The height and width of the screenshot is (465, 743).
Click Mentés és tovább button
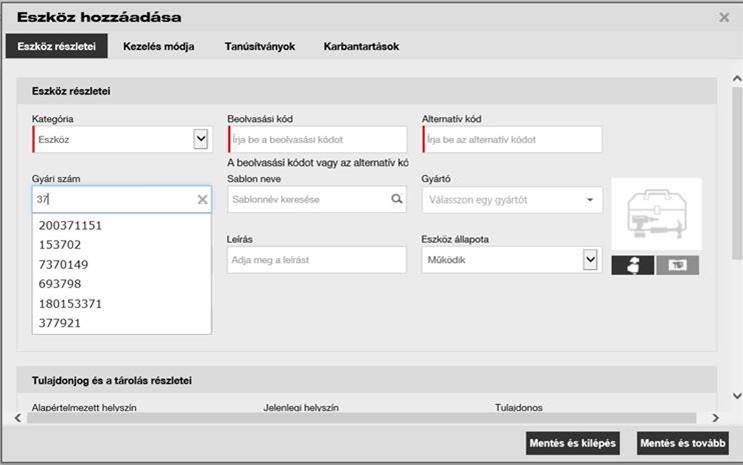(683, 443)
